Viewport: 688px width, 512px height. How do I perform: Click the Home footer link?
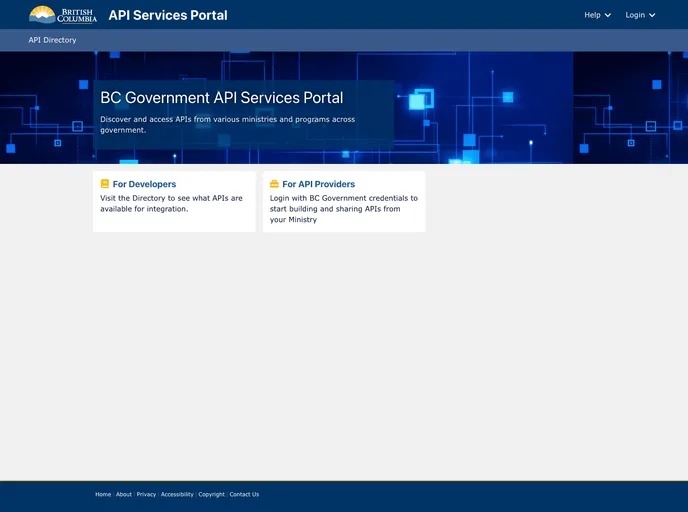pyautogui.click(x=103, y=494)
